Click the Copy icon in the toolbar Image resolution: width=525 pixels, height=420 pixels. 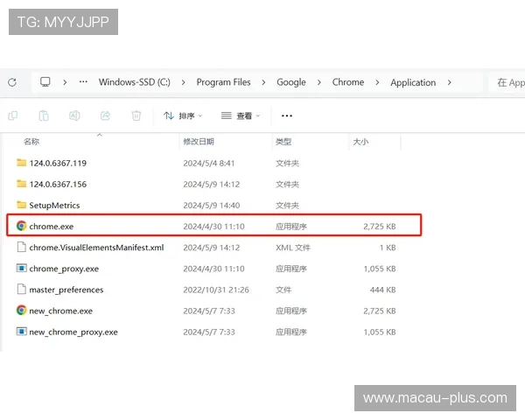coord(12,115)
